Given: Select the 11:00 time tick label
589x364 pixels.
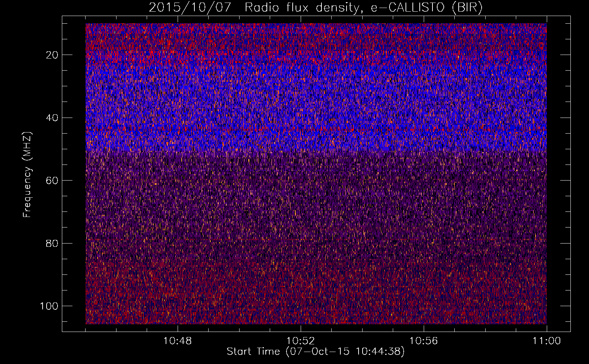Looking at the screenshot, I should coord(547,341).
